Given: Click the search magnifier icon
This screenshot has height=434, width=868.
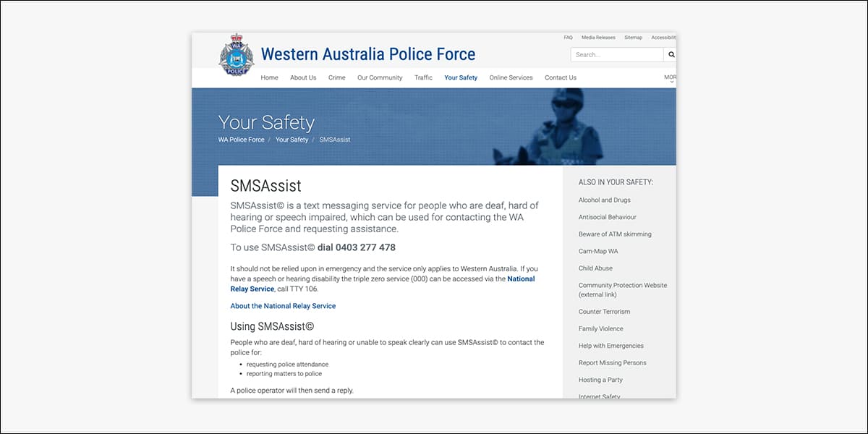Looking at the screenshot, I should coord(671,55).
